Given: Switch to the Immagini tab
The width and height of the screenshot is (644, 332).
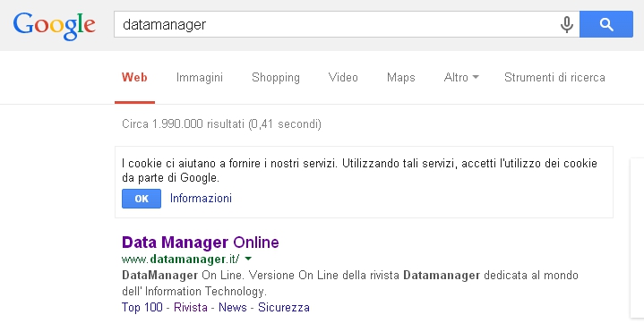Looking at the screenshot, I should tap(200, 77).
